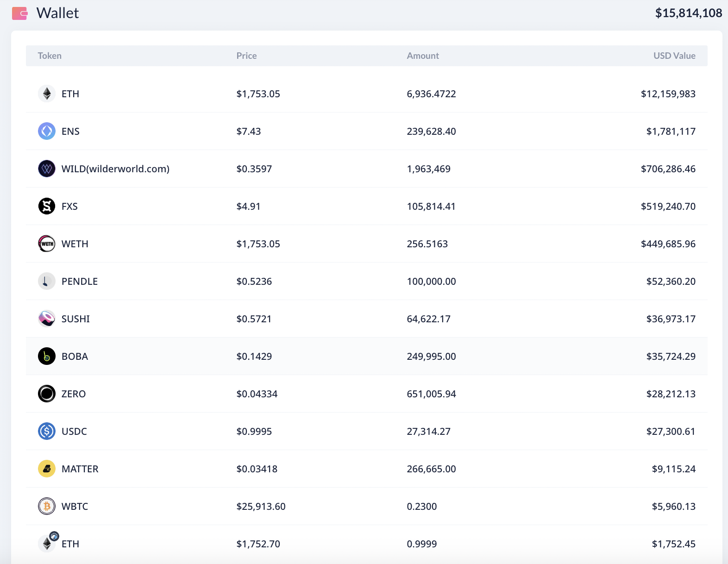Click the Price column header
This screenshot has height=564, width=728.
pyautogui.click(x=246, y=56)
